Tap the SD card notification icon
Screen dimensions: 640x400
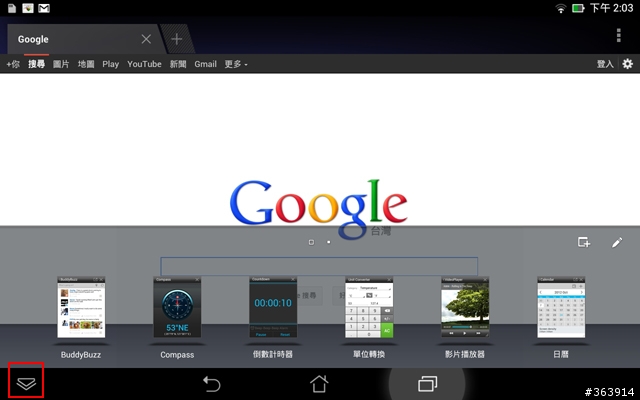(12, 8)
